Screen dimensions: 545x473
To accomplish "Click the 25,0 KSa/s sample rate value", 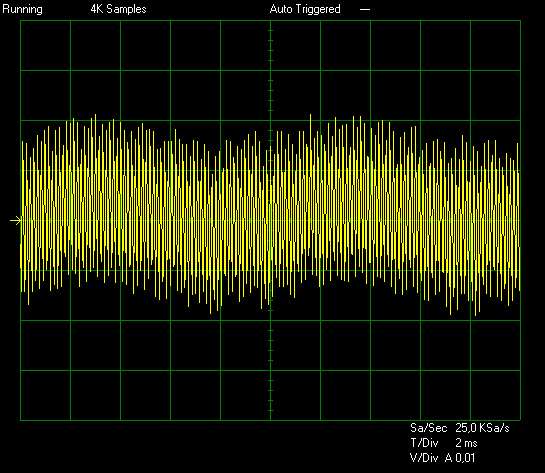I will pos(482,428).
